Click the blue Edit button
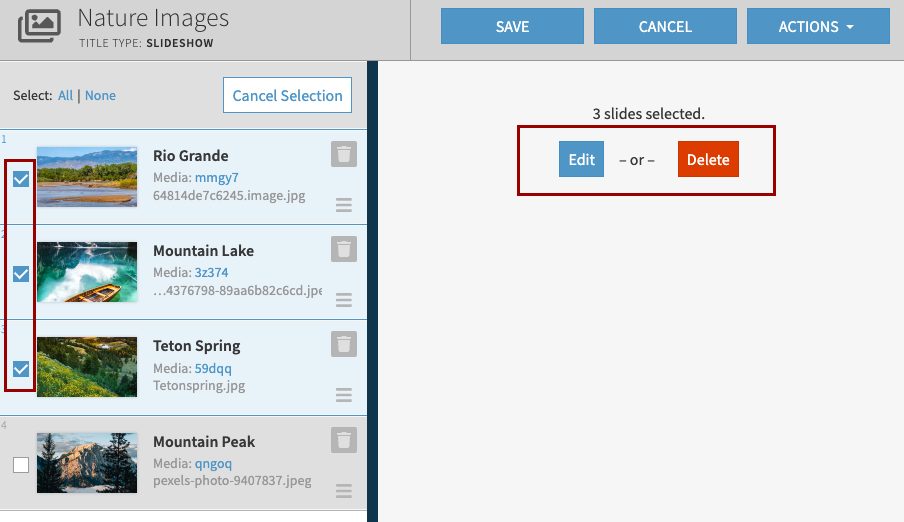Image resolution: width=904 pixels, height=522 pixels. pyautogui.click(x=581, y=160)
